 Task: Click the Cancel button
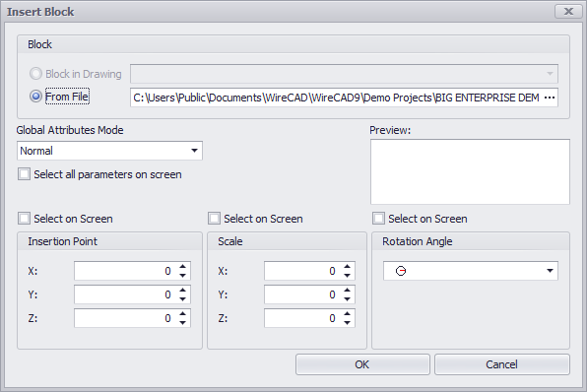502,364
